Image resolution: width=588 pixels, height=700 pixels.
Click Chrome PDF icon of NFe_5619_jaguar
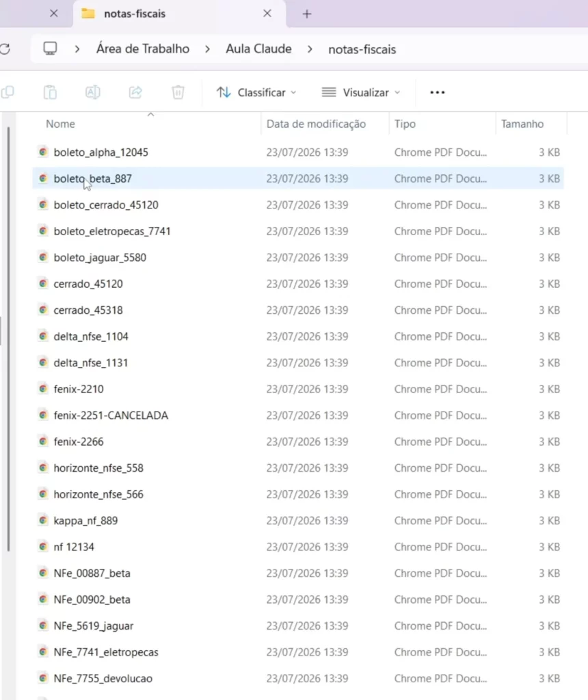coord(43,625)
